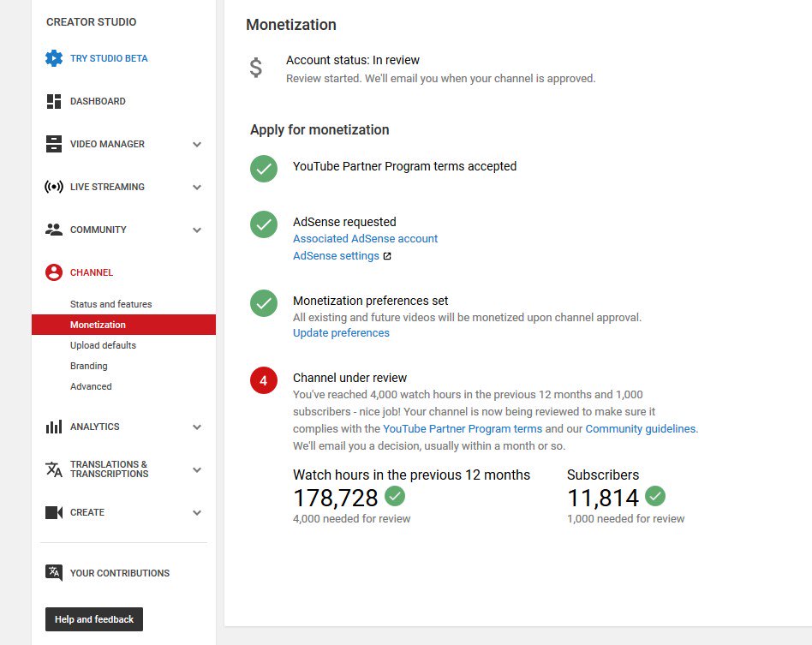Click the Community people icon
Image resolution: width=812 pixels, height=645 pixels.
54,230
